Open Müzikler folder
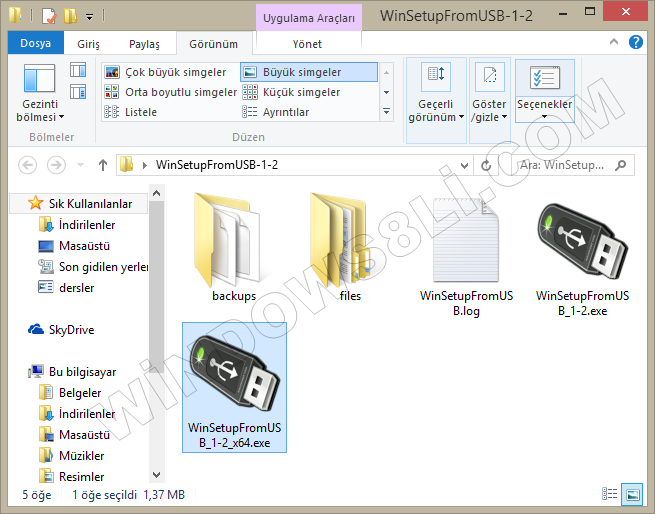This screenshot has height=514, width=655. click(81, 455)
